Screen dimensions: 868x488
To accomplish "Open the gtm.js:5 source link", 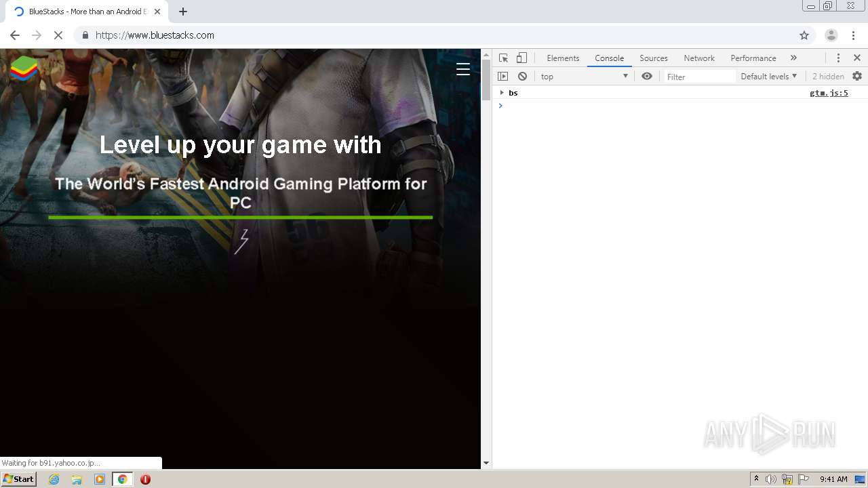I will (x=829, y=94).
